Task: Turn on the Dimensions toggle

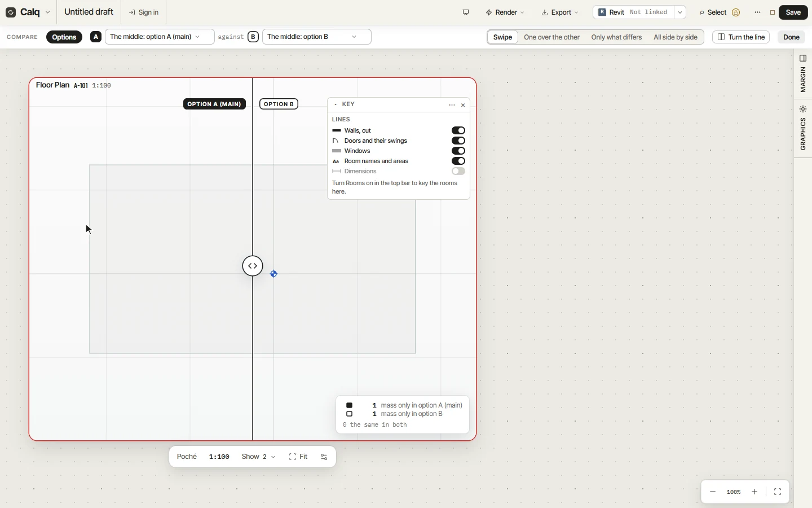Action: (x=458, y=172)
